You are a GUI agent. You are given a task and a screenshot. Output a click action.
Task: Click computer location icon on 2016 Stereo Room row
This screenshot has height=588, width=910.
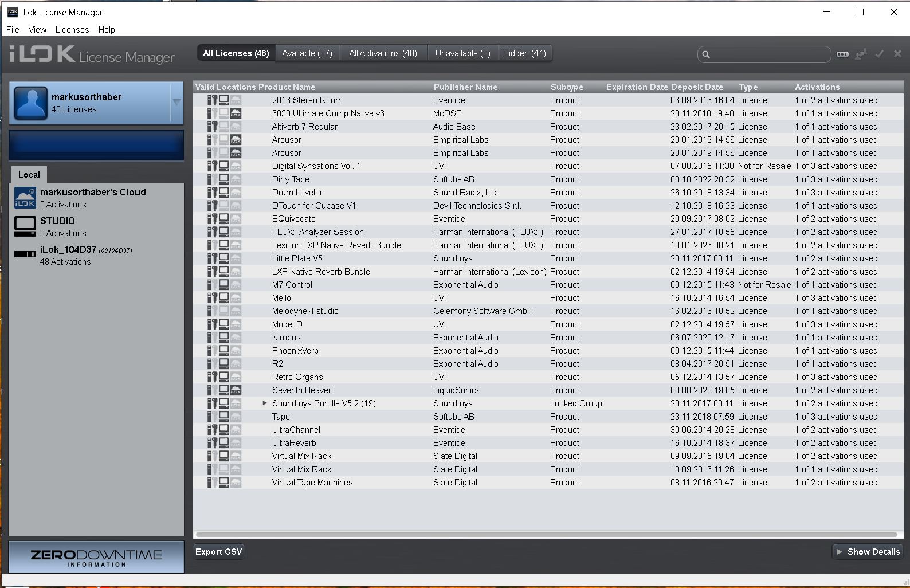point(224,100)
